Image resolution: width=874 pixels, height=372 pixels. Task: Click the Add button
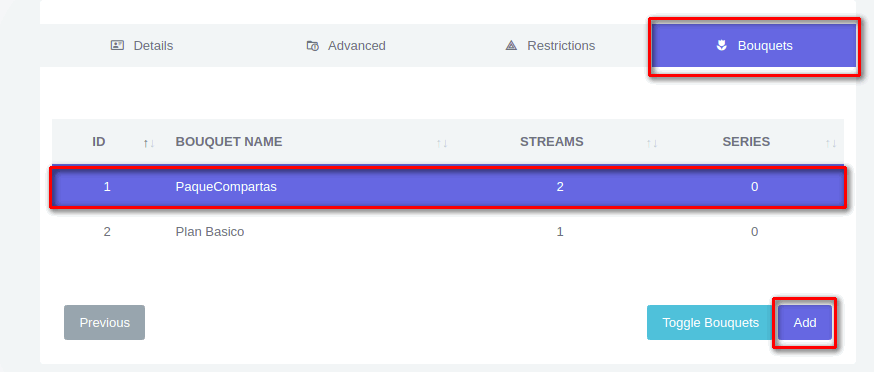[805, 322]
